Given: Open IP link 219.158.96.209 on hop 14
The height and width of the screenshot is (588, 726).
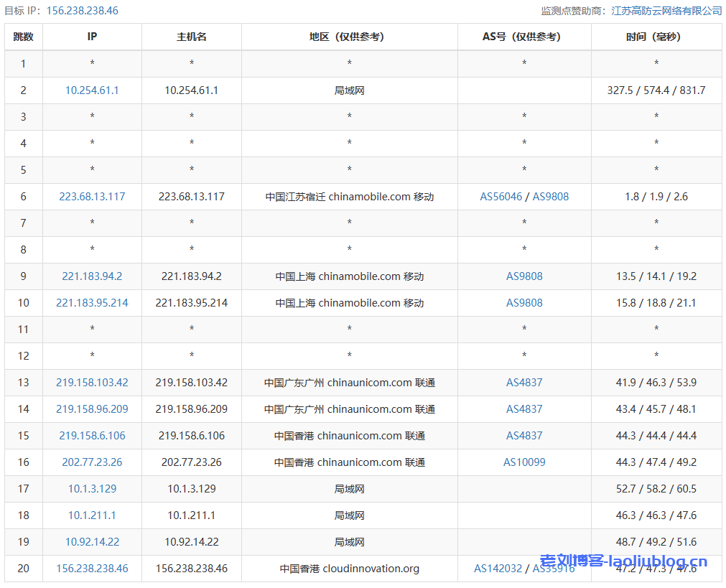Looking at the screenshot, I should tap(91, 409).
